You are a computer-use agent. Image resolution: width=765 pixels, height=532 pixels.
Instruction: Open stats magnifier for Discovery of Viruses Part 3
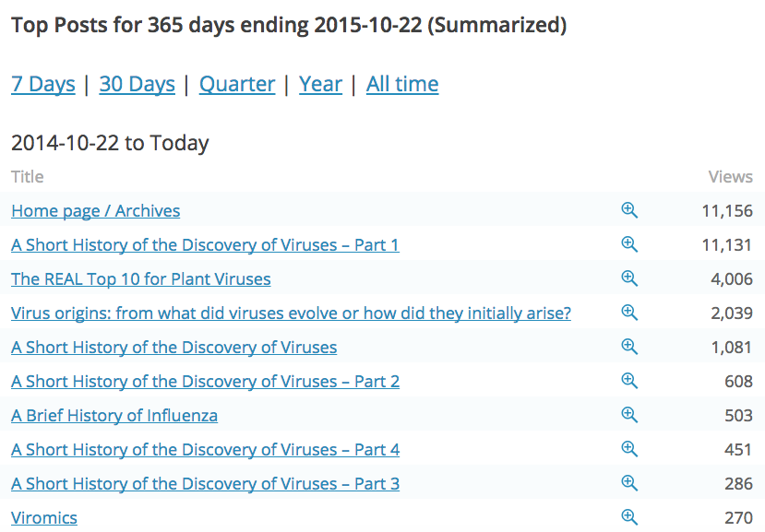[x=629, y=483]
